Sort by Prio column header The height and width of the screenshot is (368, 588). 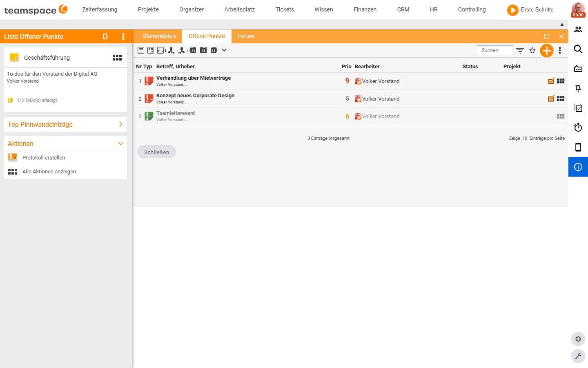coord(346,67)
